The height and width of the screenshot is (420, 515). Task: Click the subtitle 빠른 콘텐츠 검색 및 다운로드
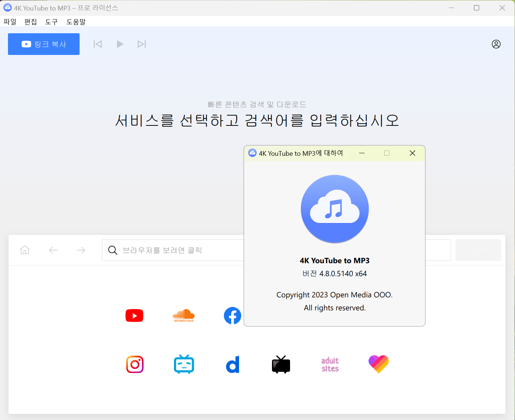click(257, 104)
